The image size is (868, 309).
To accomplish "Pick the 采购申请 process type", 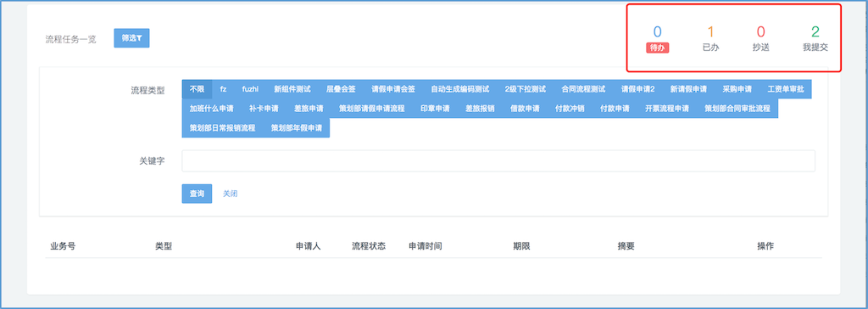I will click(x=737, y=89).
